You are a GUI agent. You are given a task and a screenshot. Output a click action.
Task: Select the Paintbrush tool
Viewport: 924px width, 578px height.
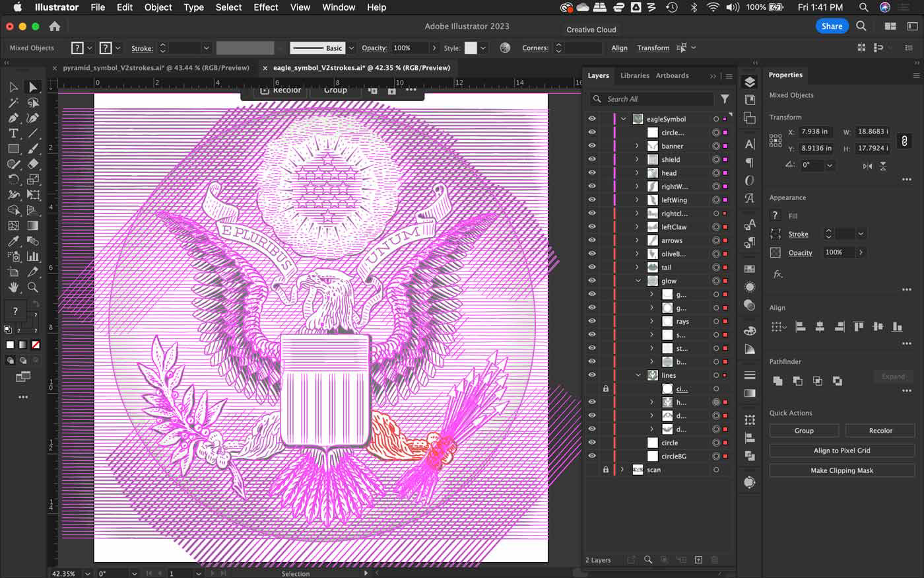(x=32, y=149)
